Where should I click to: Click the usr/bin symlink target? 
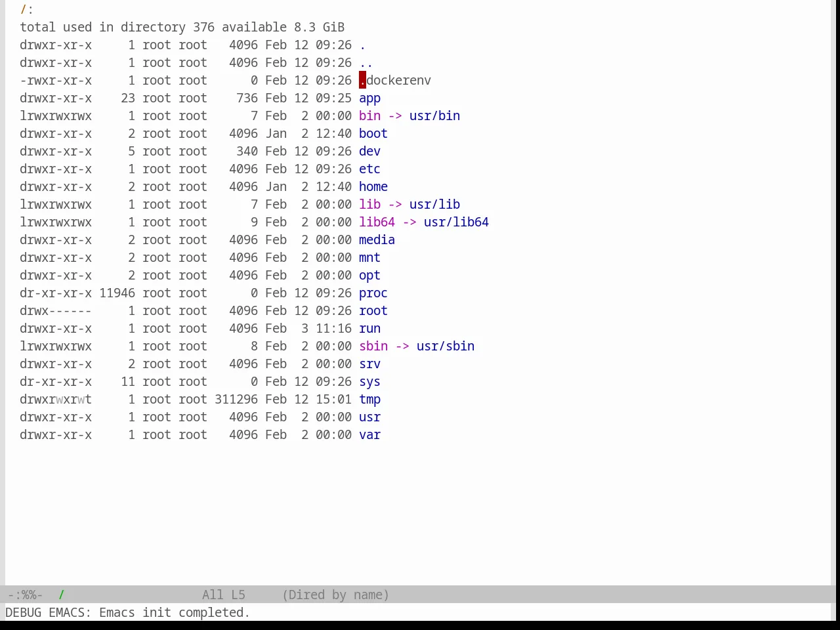(434, 116)
